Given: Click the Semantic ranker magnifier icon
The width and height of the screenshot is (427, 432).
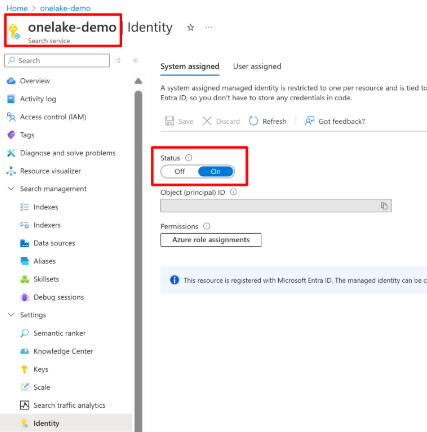Looking at the screenshot, I should (x=24, y=333).
